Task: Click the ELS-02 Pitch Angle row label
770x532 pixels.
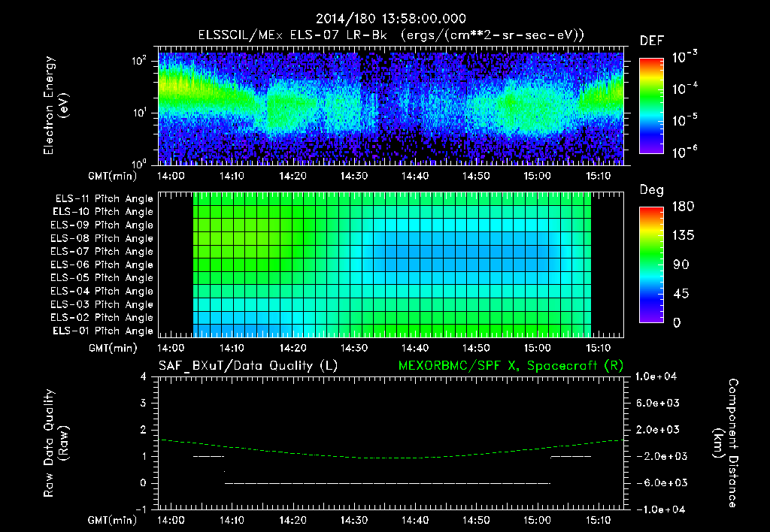Action: click(x=102, y=318)
